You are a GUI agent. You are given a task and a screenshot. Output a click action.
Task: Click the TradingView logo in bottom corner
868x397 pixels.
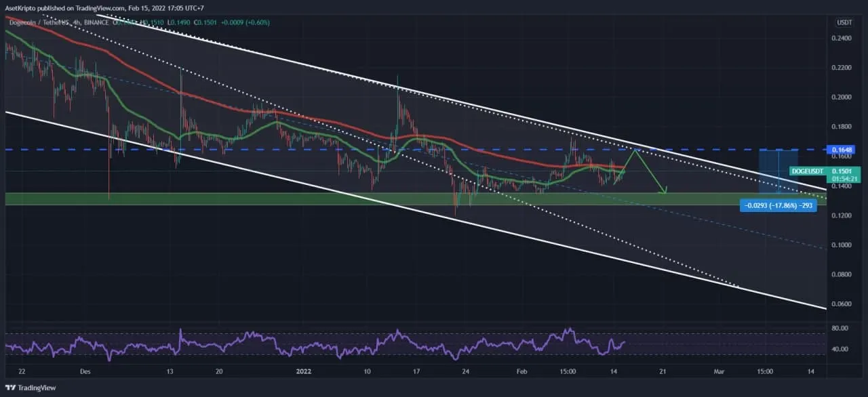pyautogui.click(x=33, y=388)
